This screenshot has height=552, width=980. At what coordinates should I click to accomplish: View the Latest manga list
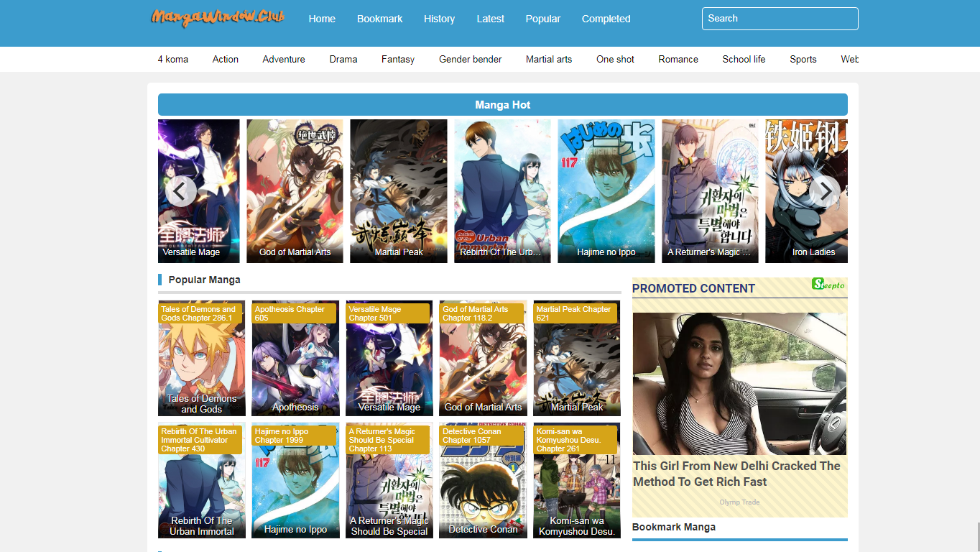491,19
